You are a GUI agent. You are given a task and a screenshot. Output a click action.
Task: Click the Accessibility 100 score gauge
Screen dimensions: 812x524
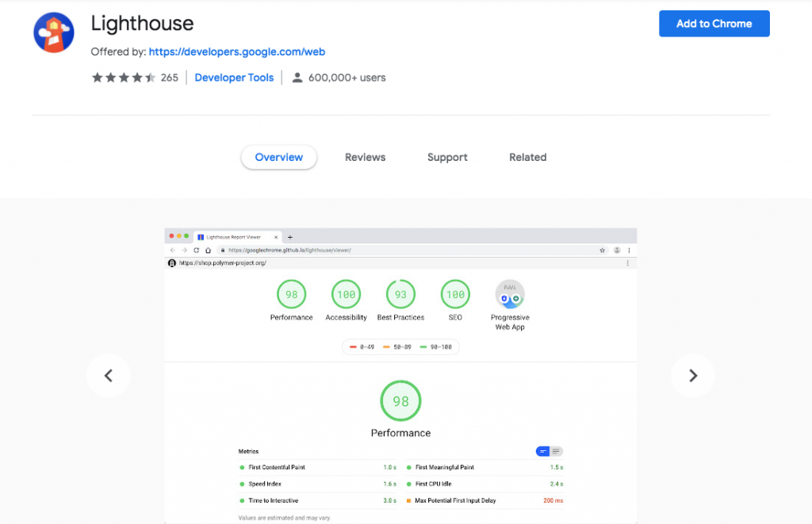(x=346, y=295)
